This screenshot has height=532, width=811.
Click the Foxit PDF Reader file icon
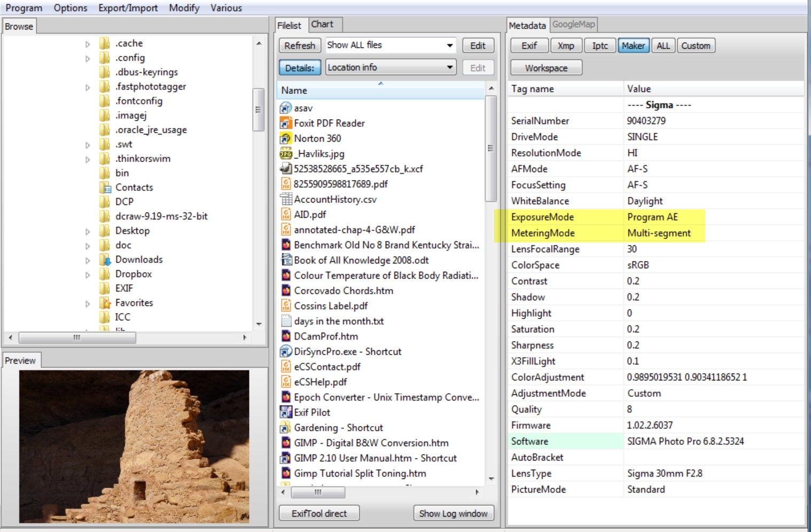(285, 123)
